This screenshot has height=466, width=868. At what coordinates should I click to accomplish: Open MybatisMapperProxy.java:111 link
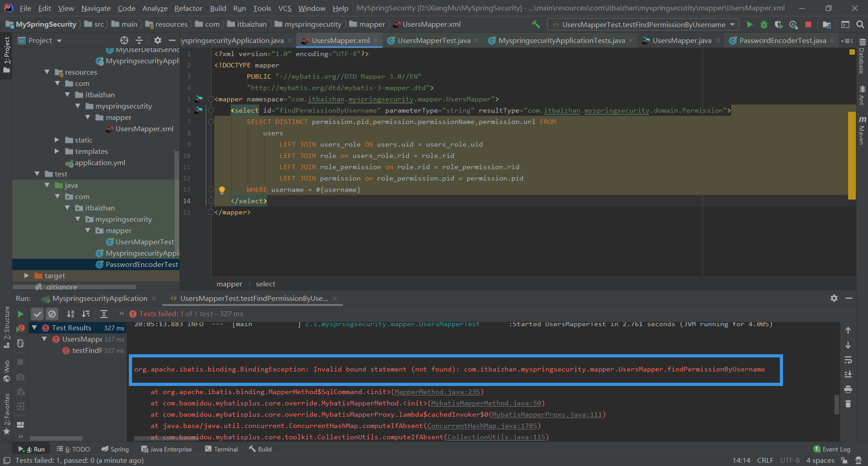(547, 414)
